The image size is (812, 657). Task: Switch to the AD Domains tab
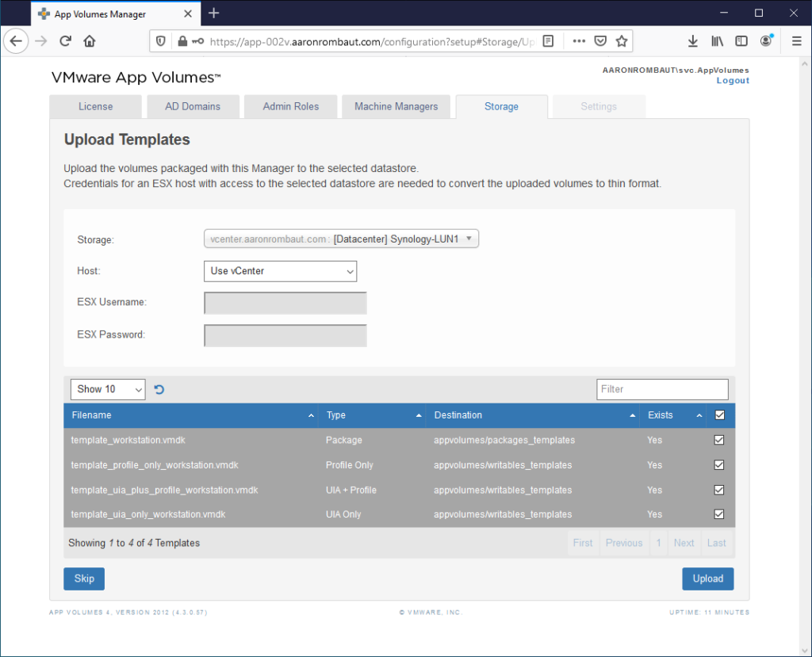[x=193, y=106]
